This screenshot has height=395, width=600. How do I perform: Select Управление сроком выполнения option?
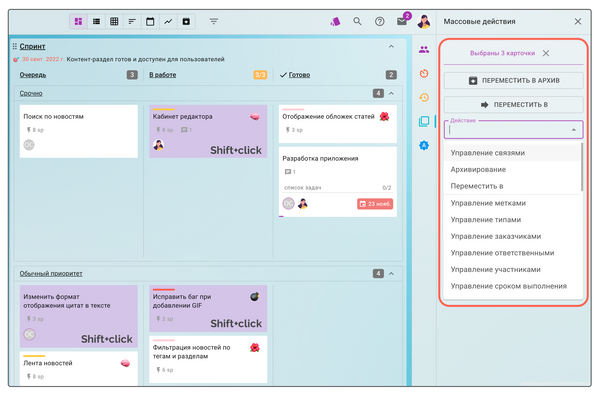512,286
